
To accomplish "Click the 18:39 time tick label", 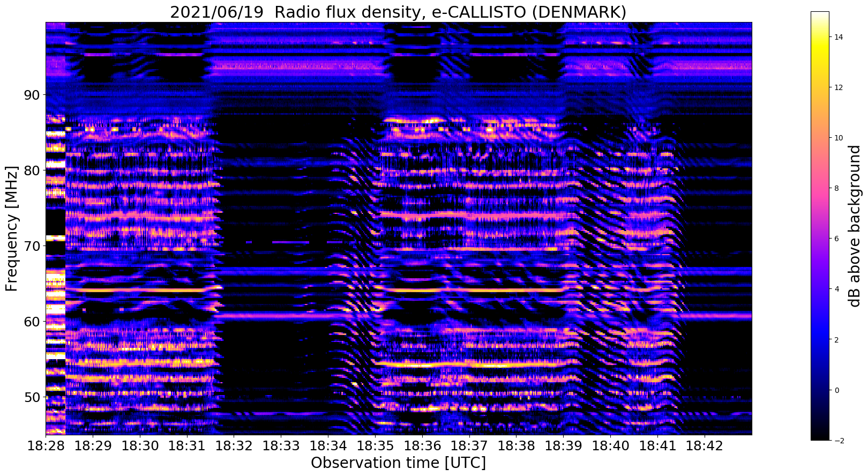I will pyautogui.click(x=564, y=445).
